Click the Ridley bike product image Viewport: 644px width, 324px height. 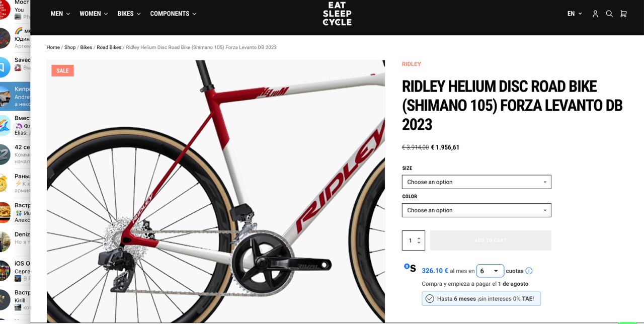[216, 191]
